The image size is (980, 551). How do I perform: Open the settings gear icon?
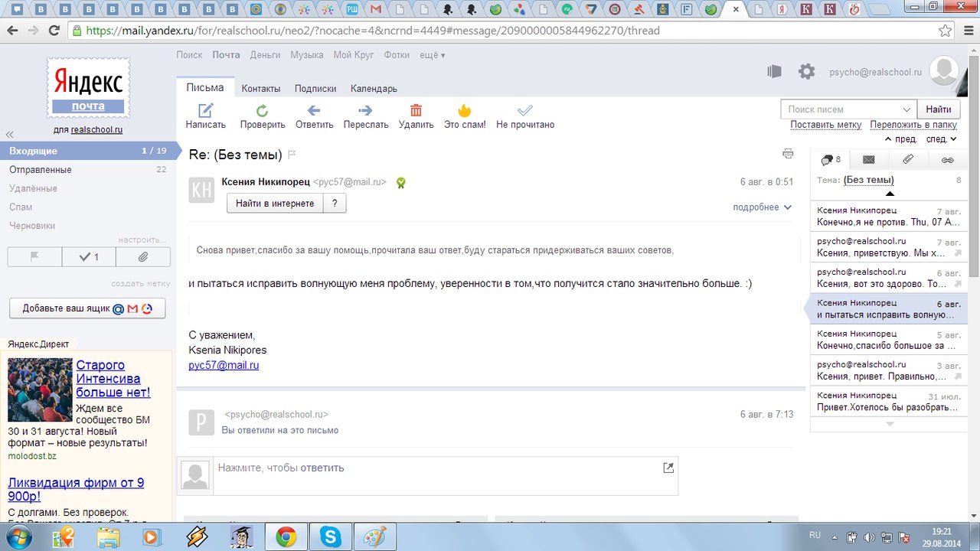806,71
